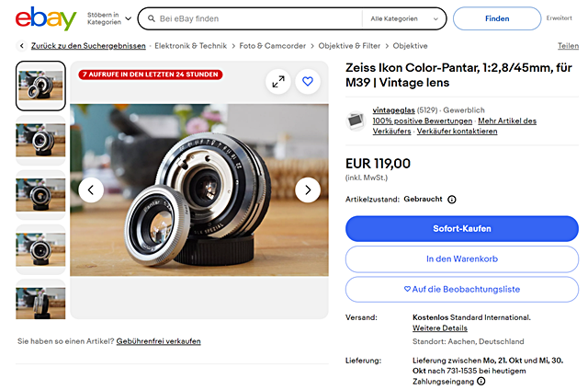The height and width of the screenshot is (390, 588).
Task: Open the Weitere Details shipping link
Action: click(440, 328)
